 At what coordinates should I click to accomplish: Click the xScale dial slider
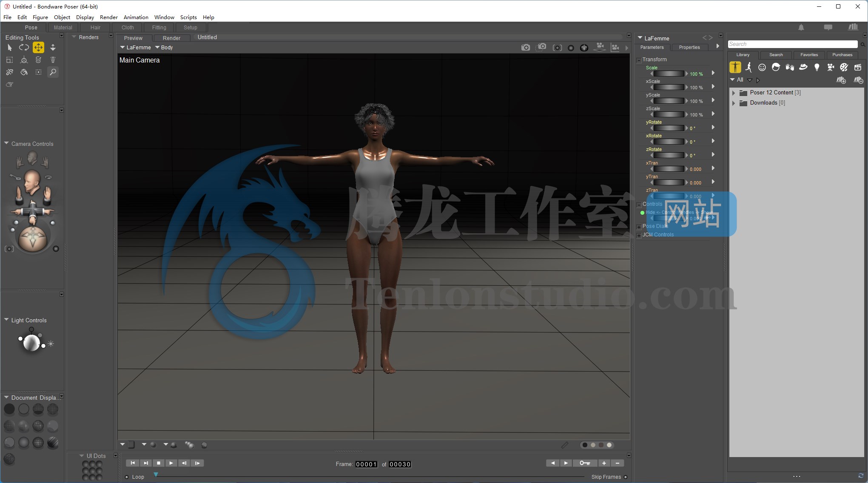(x=669, y=87)
